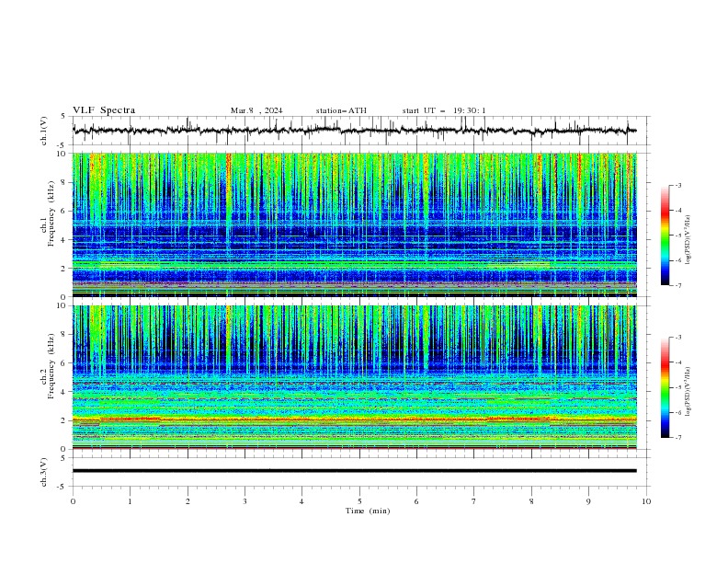Click the "5" tick on the time axis

point(359,501)
